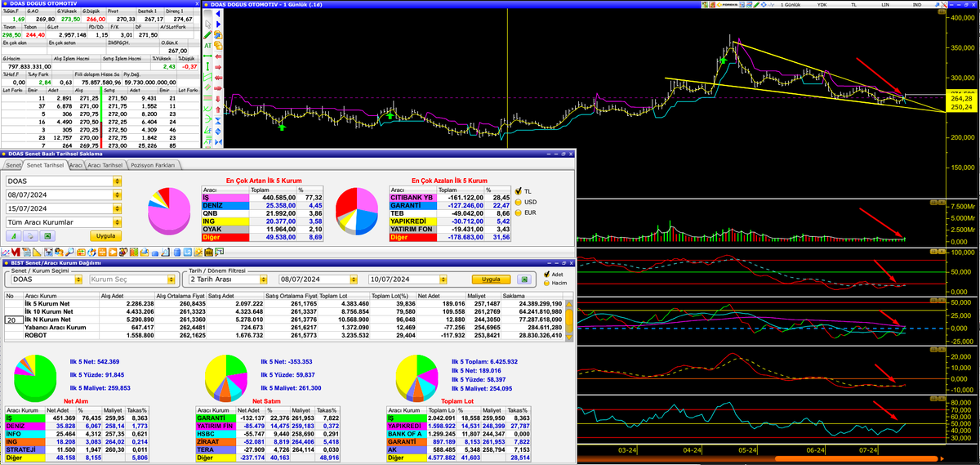
Task: Pick the vertical line drawing tool
Action: click(207, 66)
